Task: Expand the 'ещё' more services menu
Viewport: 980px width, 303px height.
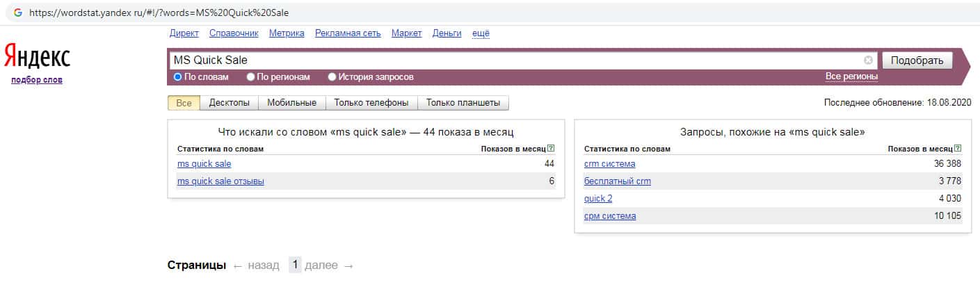Action: tap(481, 33)
